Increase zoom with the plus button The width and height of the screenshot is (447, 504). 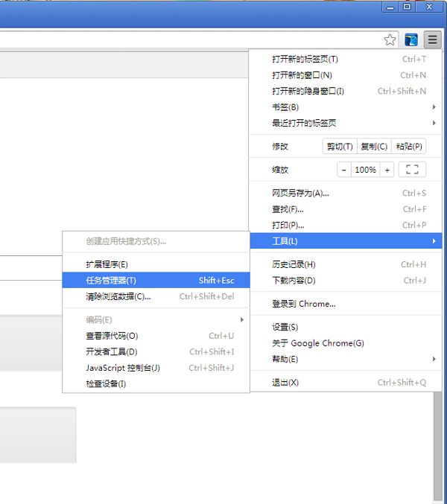coord(387,170)
